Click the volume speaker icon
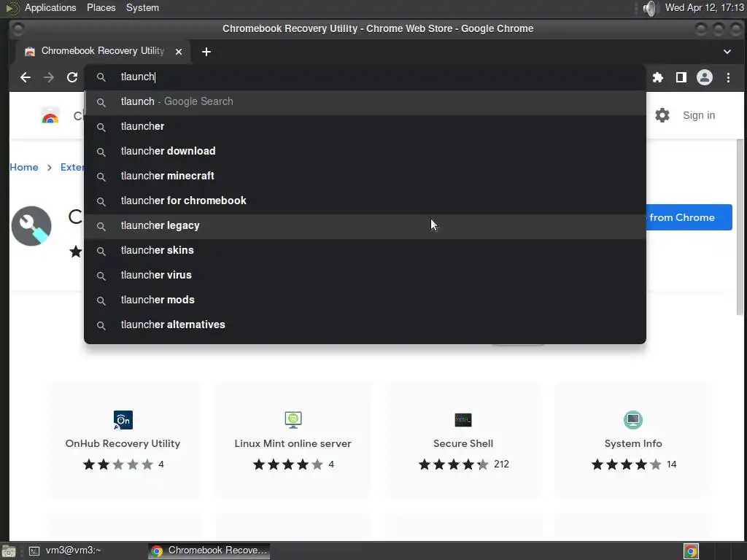 point(649,8)
